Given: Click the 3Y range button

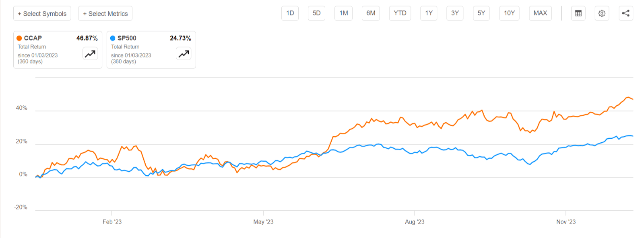Looking at the screenshot, I should click(x=455, y=13).
